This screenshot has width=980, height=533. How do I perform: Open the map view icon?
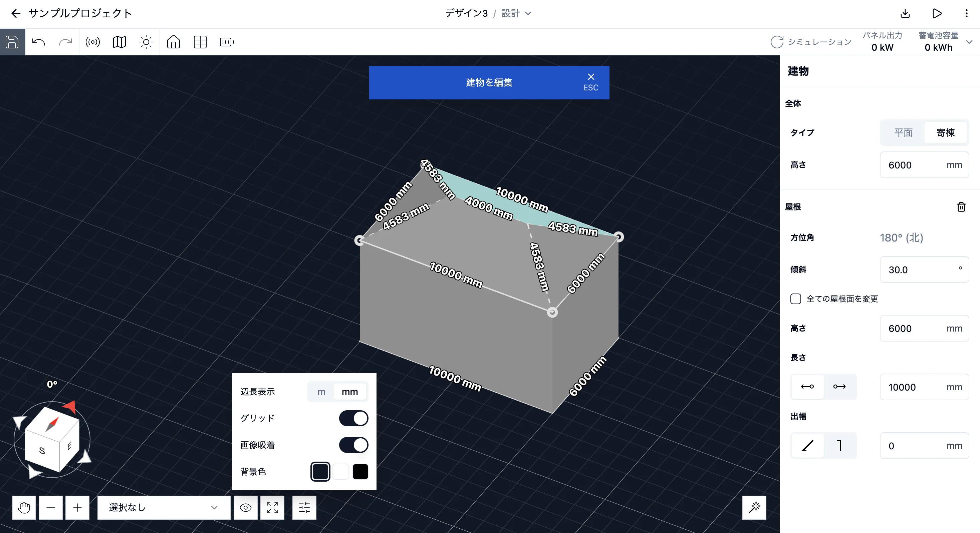tap(119, 42)
